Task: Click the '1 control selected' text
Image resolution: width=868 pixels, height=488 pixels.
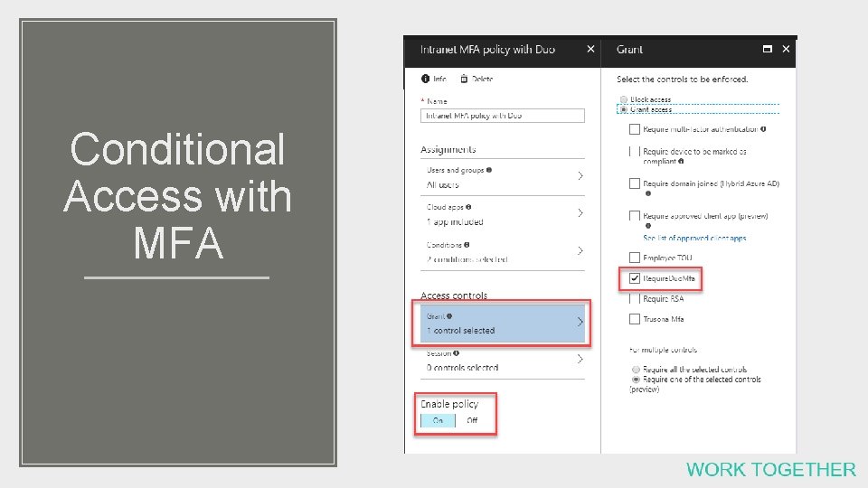Action: 460,331
